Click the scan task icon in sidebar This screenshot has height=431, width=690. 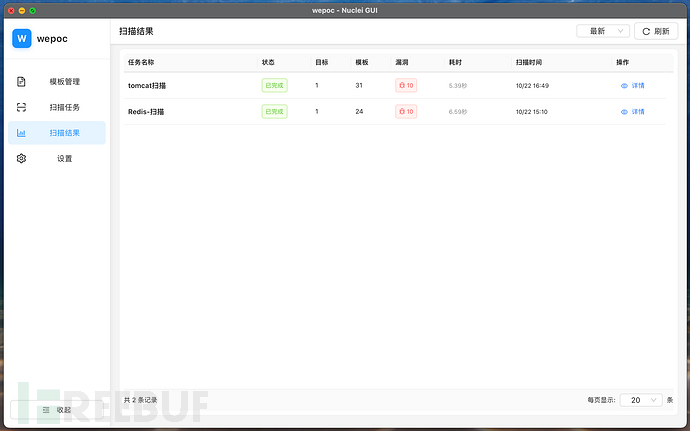click(x=21, y=107)
